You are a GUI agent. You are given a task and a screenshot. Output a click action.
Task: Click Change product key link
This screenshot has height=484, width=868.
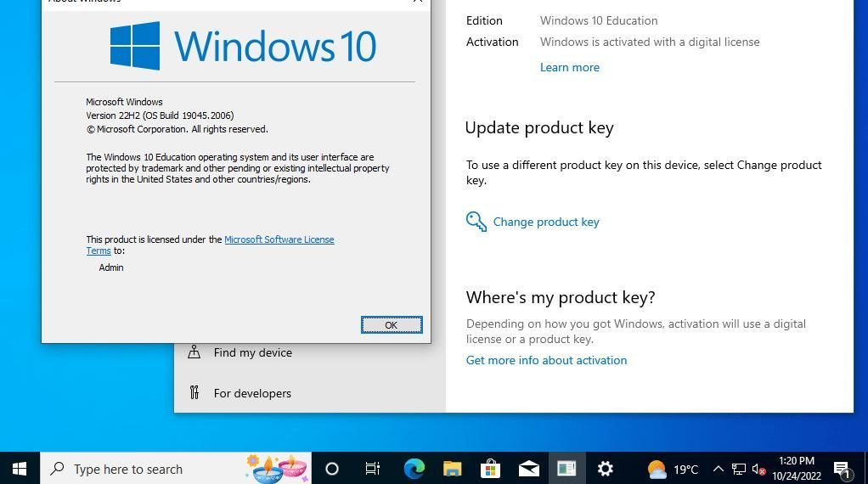tap(546, 222)
